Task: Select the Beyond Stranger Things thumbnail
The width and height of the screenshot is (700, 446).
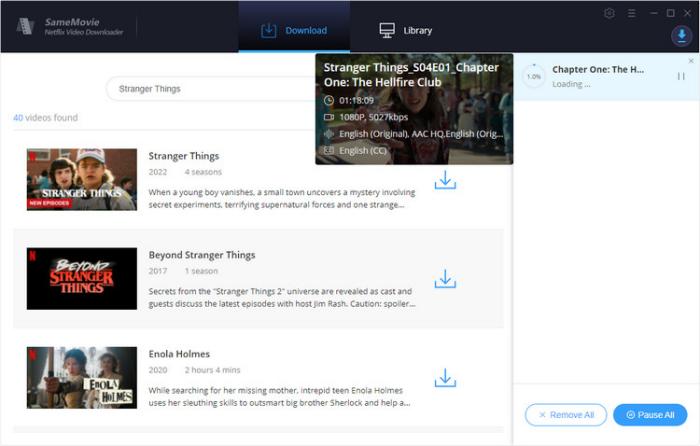Action: [x=82, y=279]
